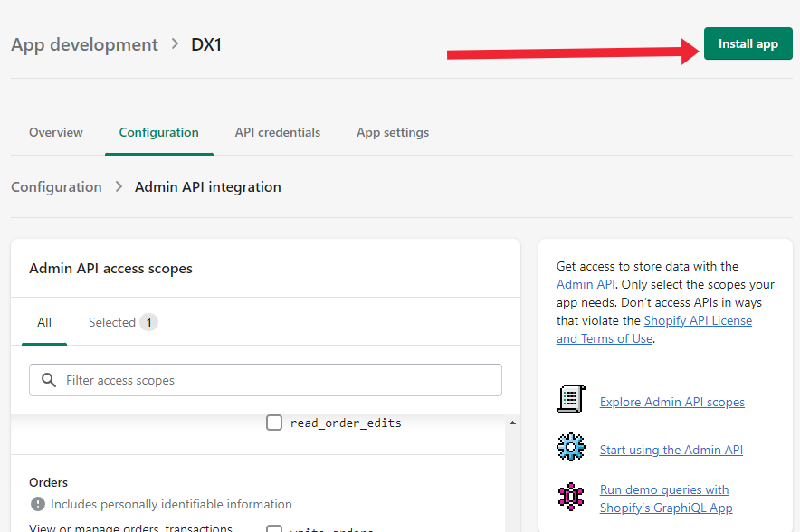Click the scroll document icon
800x532 pixels.
click(571, 399)
